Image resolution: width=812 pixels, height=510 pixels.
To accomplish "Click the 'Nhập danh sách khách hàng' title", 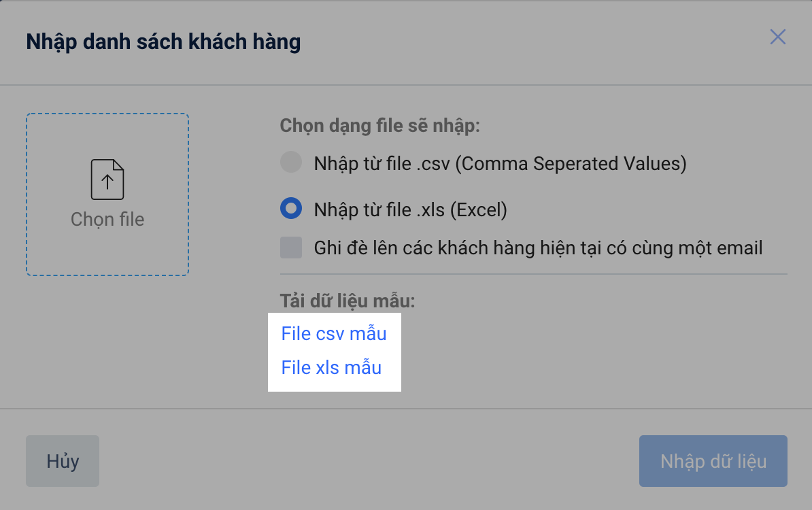I will tap(163, 42).
